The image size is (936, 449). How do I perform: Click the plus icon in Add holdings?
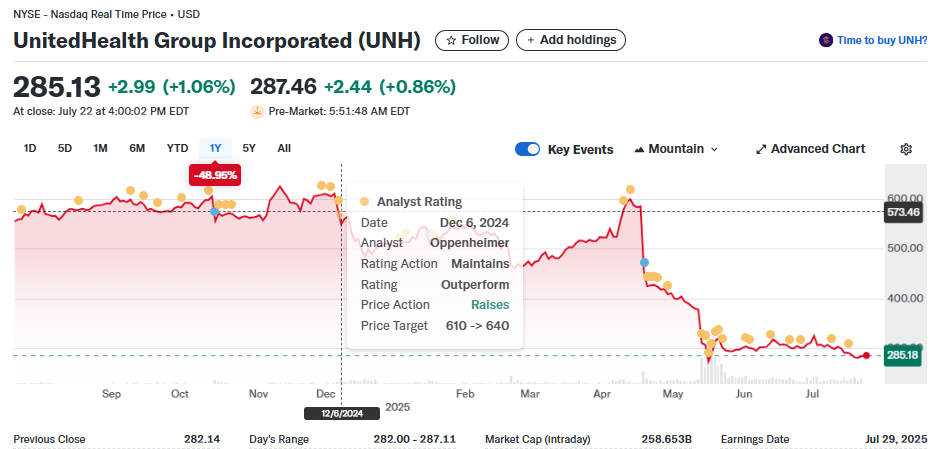[x=530, y=41]
